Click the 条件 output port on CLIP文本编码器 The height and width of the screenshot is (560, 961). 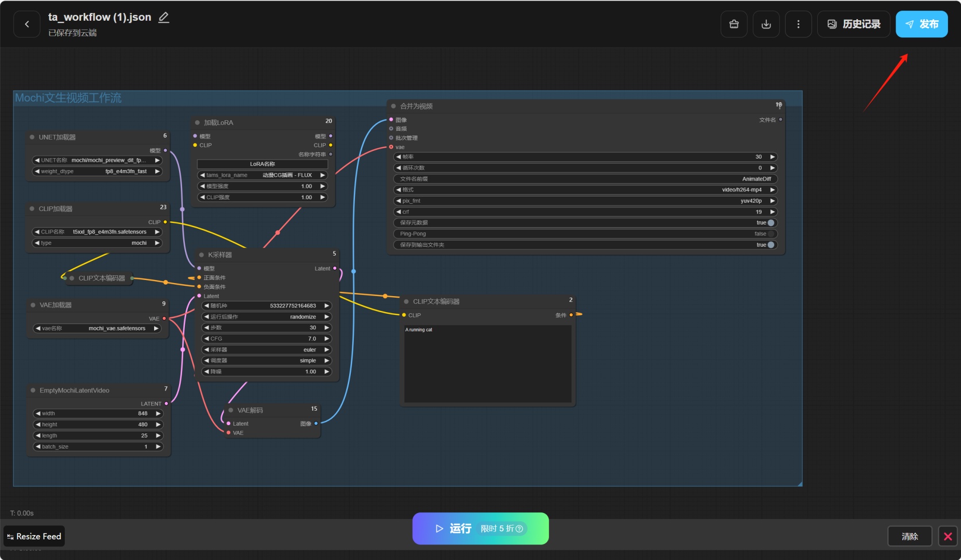tap(571, 315)
